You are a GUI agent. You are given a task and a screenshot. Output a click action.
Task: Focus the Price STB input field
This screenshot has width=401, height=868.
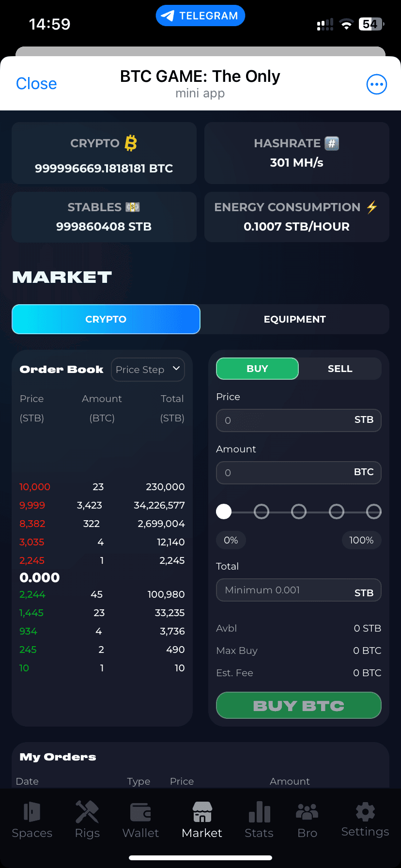point(291,420)
